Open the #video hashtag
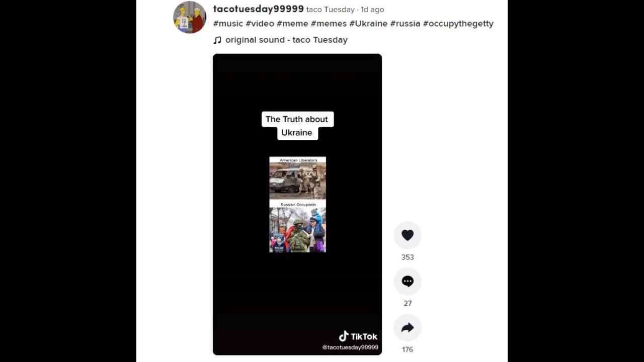644x362 pixels. [260, 24]
